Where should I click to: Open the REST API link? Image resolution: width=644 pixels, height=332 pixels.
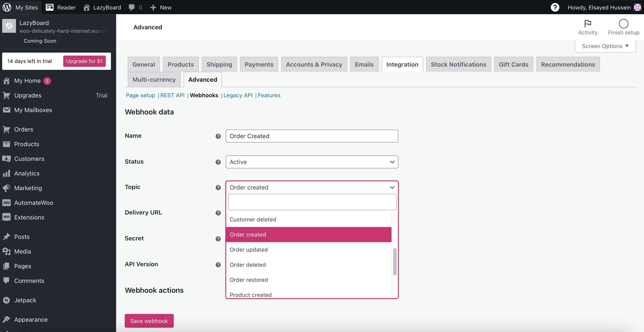(172, 95)
